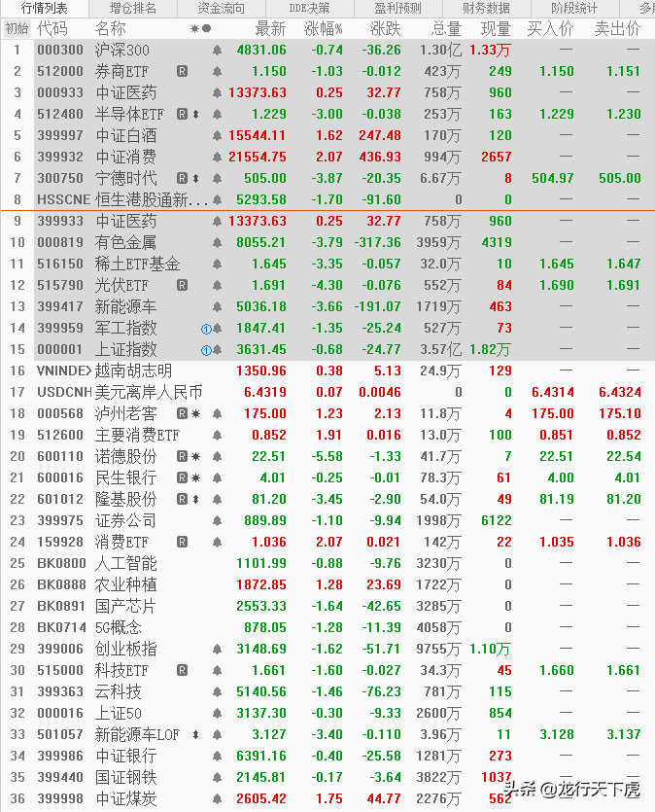This screenshot has height=812, width=655.
Task: Sort by 现量 column header
Action: point(496,28)
